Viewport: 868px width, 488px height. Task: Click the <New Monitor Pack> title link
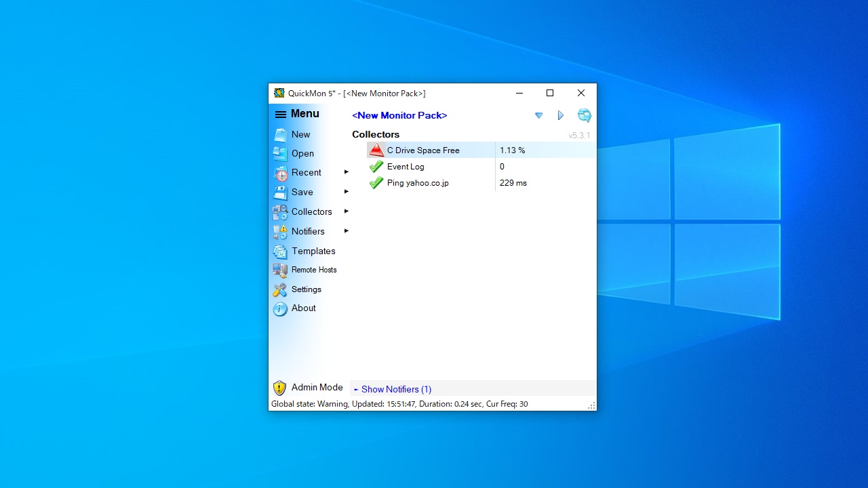click(x=399, y=115)
